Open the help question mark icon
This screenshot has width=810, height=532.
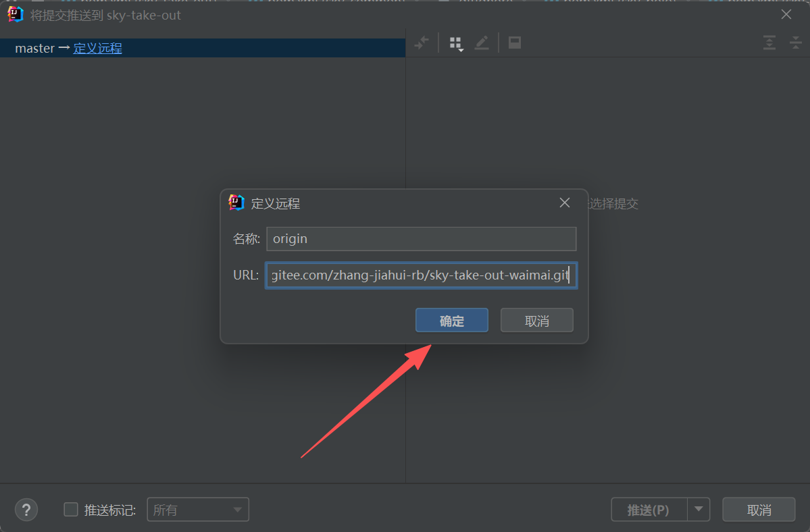pos(26,510)
